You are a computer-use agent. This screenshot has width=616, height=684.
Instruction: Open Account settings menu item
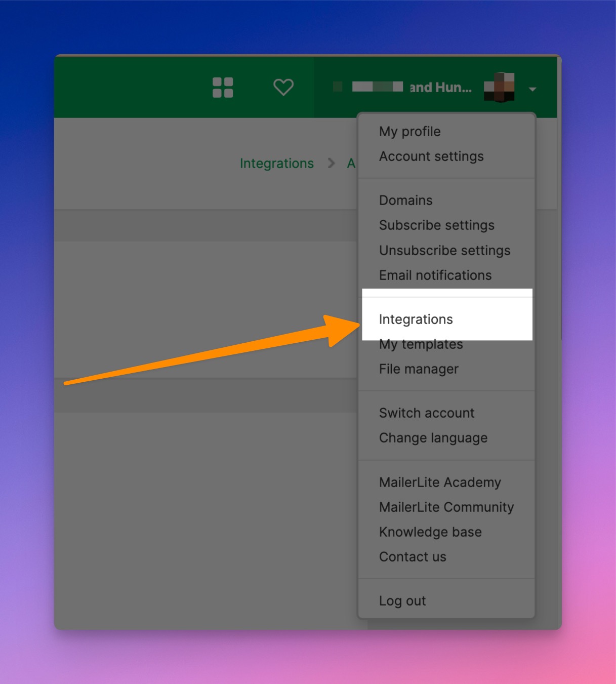point(431,156)
